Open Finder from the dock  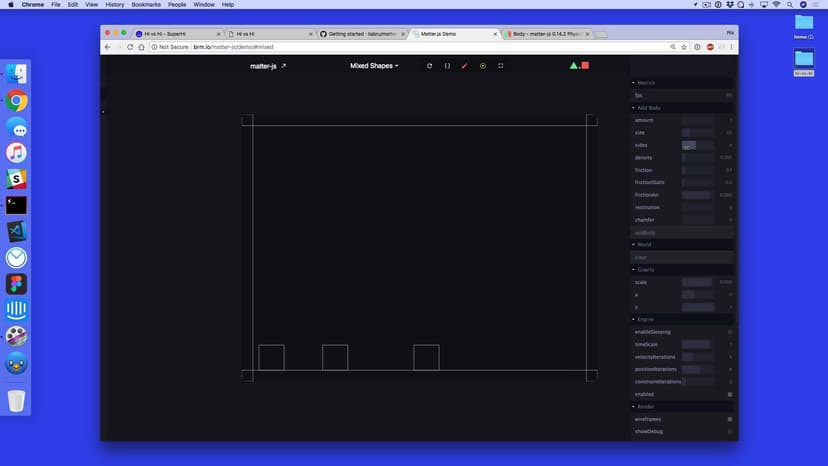(16, 74)
